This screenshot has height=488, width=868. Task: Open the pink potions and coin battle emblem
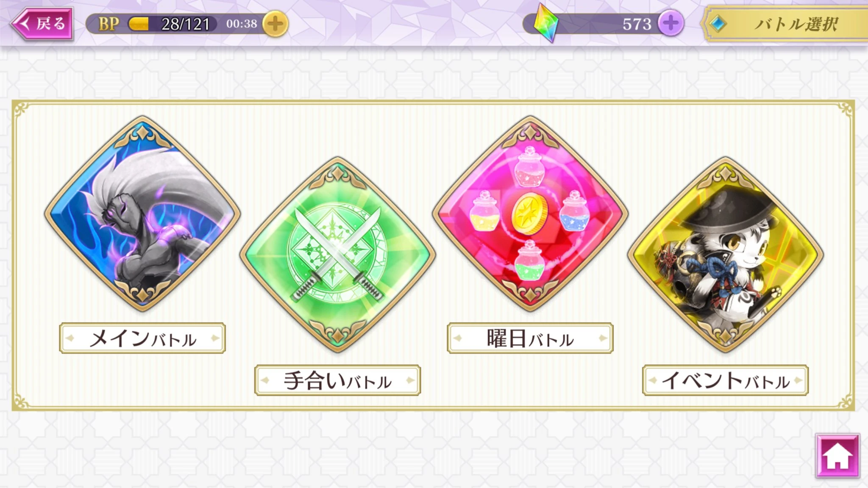click(530, 213)
